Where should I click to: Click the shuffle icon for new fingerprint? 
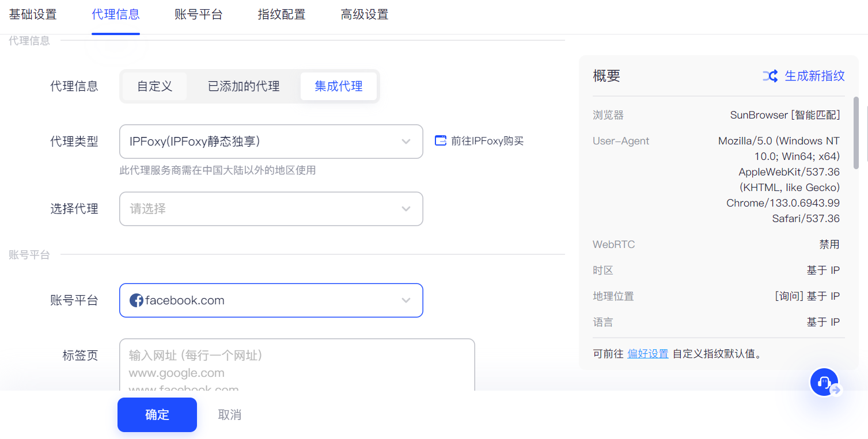[770, 76]
